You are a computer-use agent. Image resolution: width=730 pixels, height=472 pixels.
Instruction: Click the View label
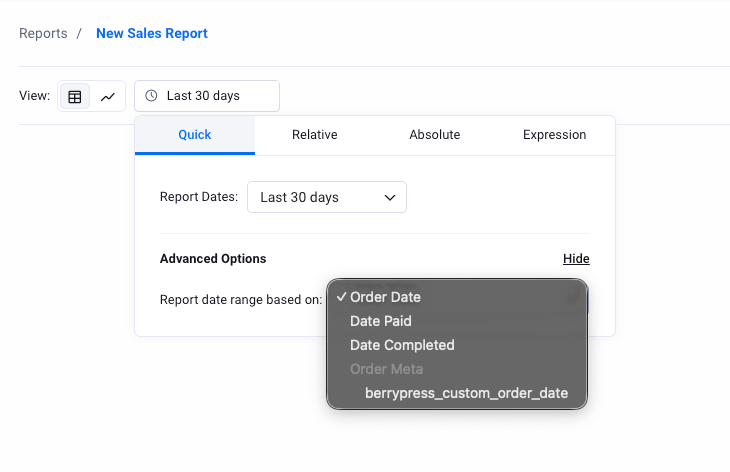34,96
